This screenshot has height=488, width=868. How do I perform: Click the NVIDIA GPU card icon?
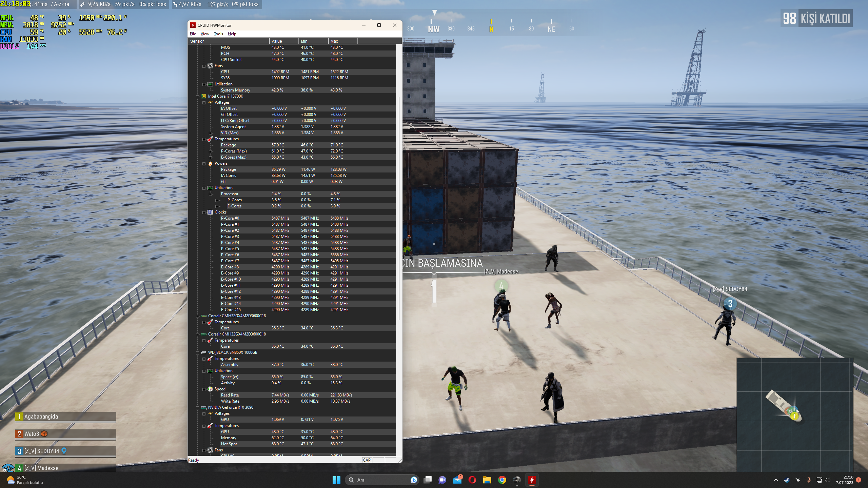[x=204, y=407]
